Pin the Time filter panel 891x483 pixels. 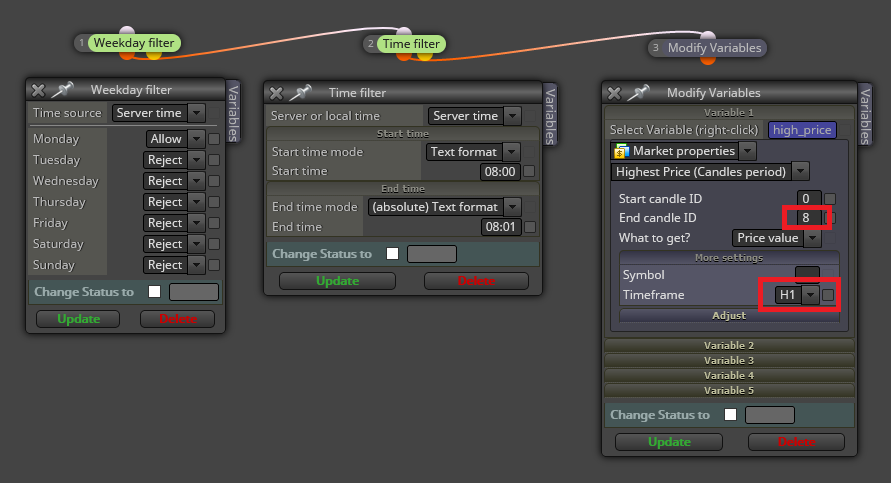(301, 92)
